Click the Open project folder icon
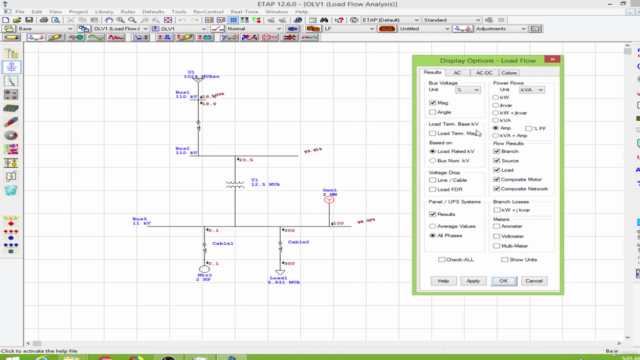 [17, 20]
